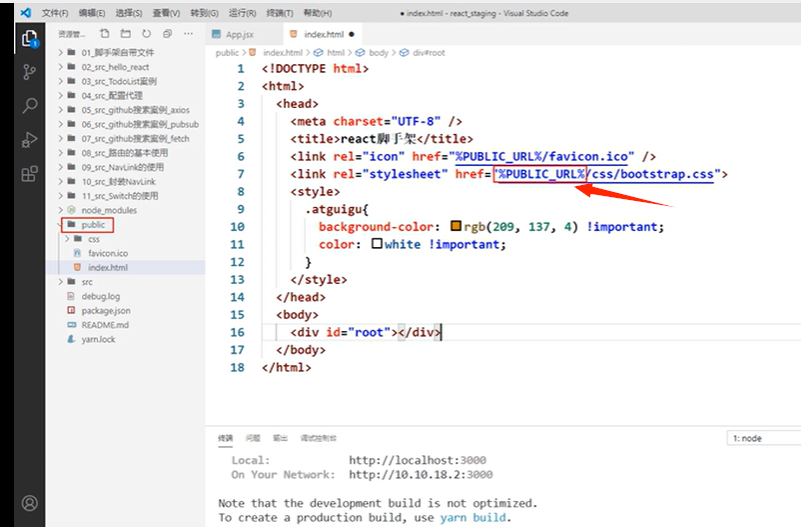Viewport: 801px width, 527px height.
Task: Switch to the 输出 panel tab
Action: [280, 438]
